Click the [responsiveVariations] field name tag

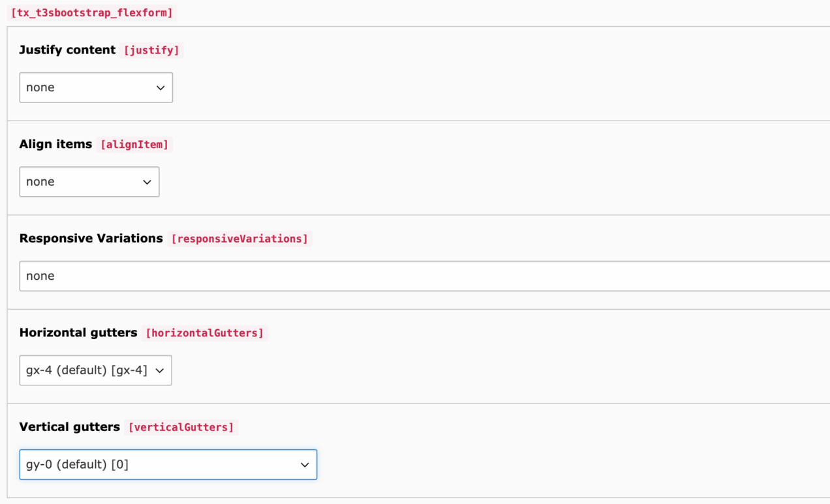pyautogui.click(x=239, y=239)
